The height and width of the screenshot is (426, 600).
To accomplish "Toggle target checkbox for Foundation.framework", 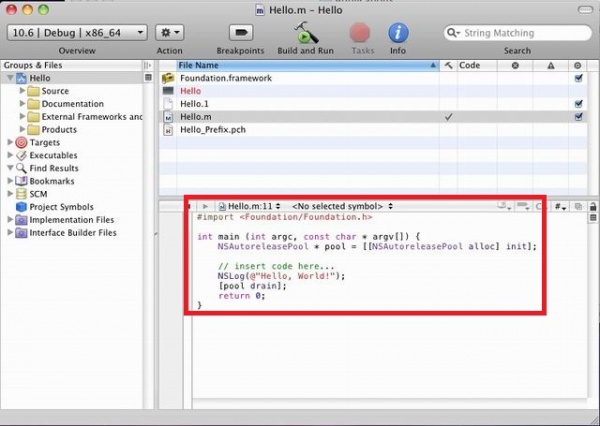I will click(578, 78).
